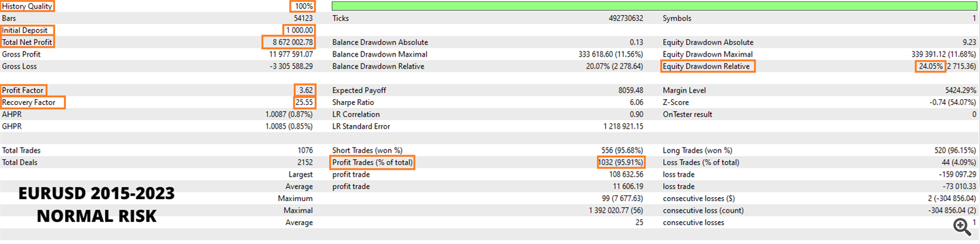
Task: Click the Loss Trades value 44 (4.09%)
Action: pyautogui.click(x=960, y=162)
